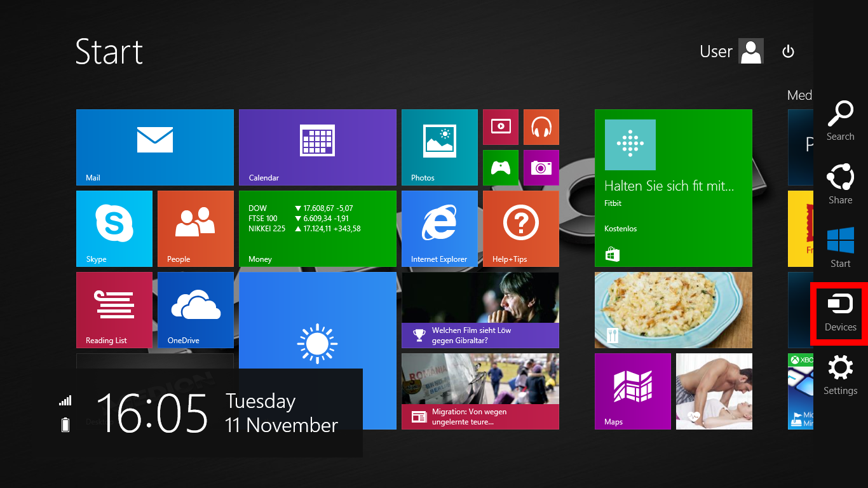Open the Food & Drink pasta tile
The width and height of the screenshot is (868, 488).
674,310
